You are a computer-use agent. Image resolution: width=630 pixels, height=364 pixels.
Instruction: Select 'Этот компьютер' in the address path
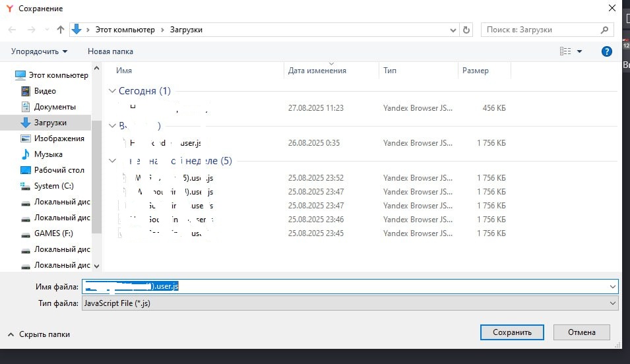(x=125, y=30)
